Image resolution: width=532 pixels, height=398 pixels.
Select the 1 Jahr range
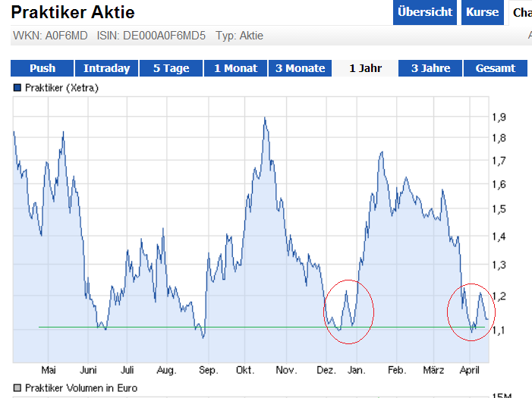click(365, 68)
